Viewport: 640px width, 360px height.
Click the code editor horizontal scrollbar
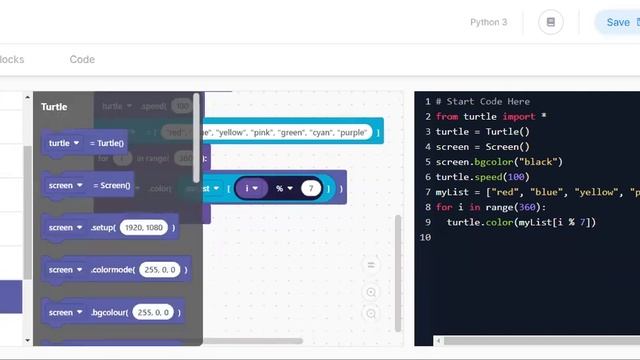coord(542,340)
